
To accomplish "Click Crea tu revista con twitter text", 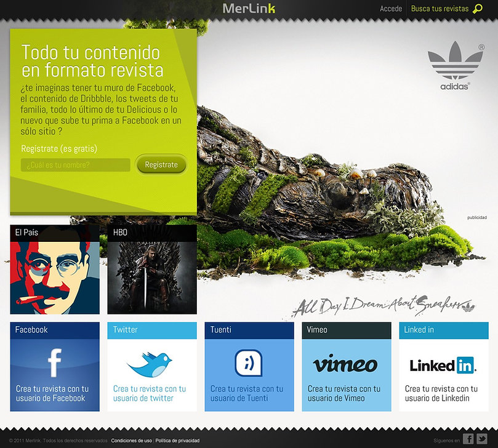I will click(149, 393).
